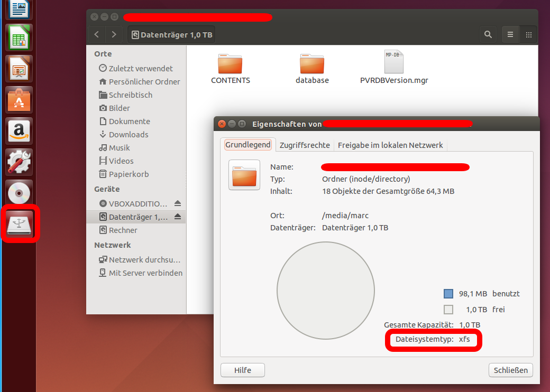Open the system settings tool in the dock
The image size is (550, 392).
[19, 161]
